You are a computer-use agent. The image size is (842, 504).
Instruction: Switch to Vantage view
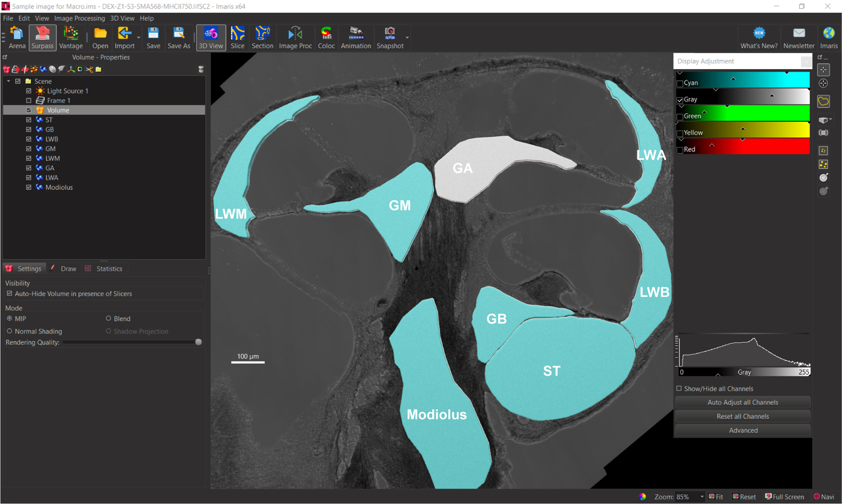[71, 37]
